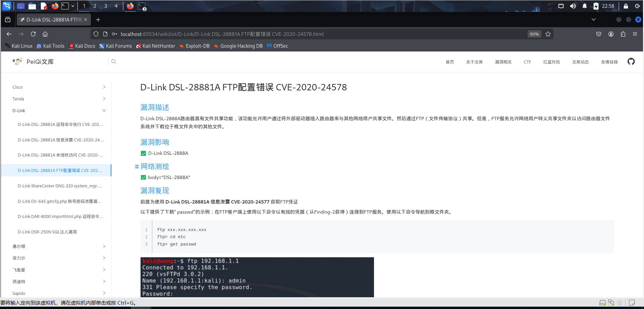Open the Firefox hamburger menu
644x309 pixels.
pos(635,34)
